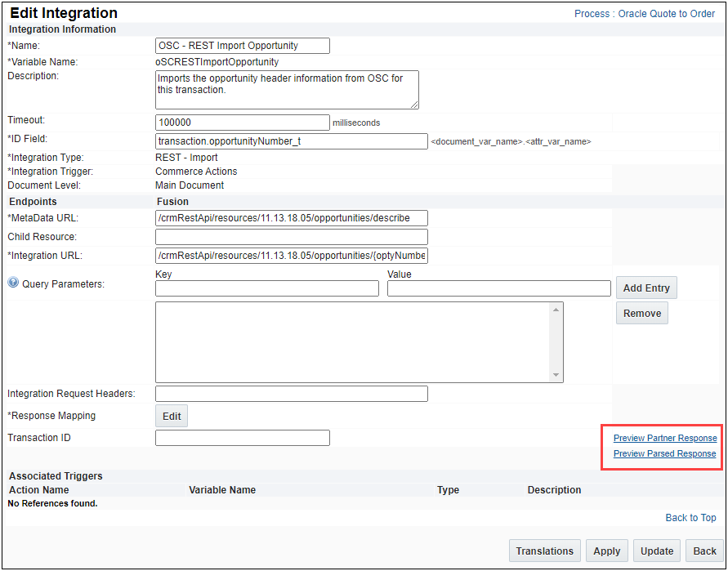Click the Child Resource field
The width and height of the screenshot is (728, 571).
pyautogui.click(x=291, y=237)
